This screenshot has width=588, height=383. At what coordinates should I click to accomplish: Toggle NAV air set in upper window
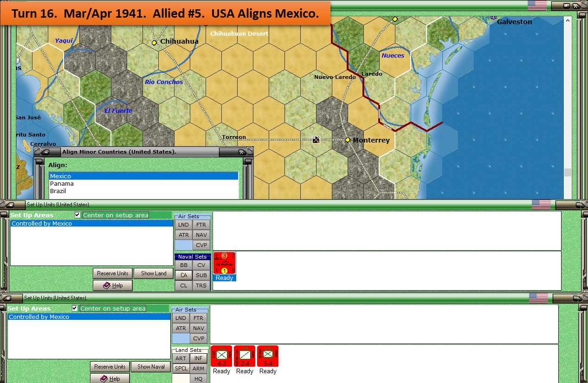point(201,235)
